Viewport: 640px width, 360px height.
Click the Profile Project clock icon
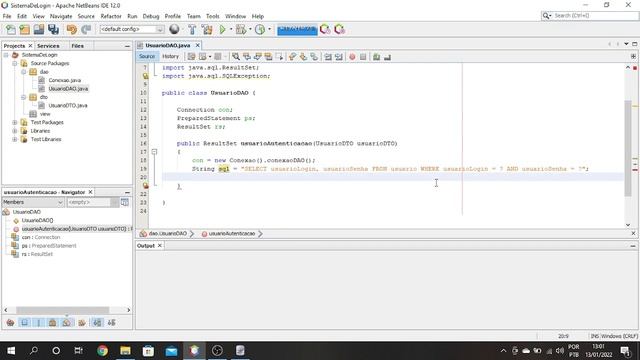[260, 29]
